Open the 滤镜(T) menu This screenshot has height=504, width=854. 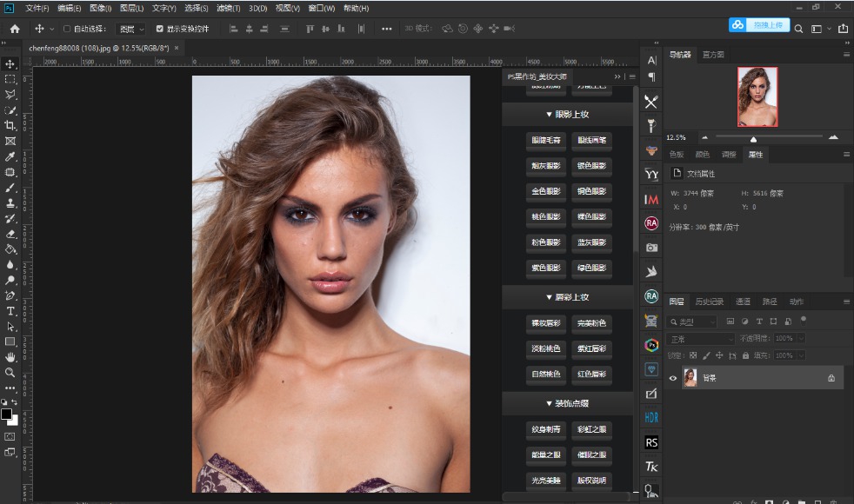228,8
